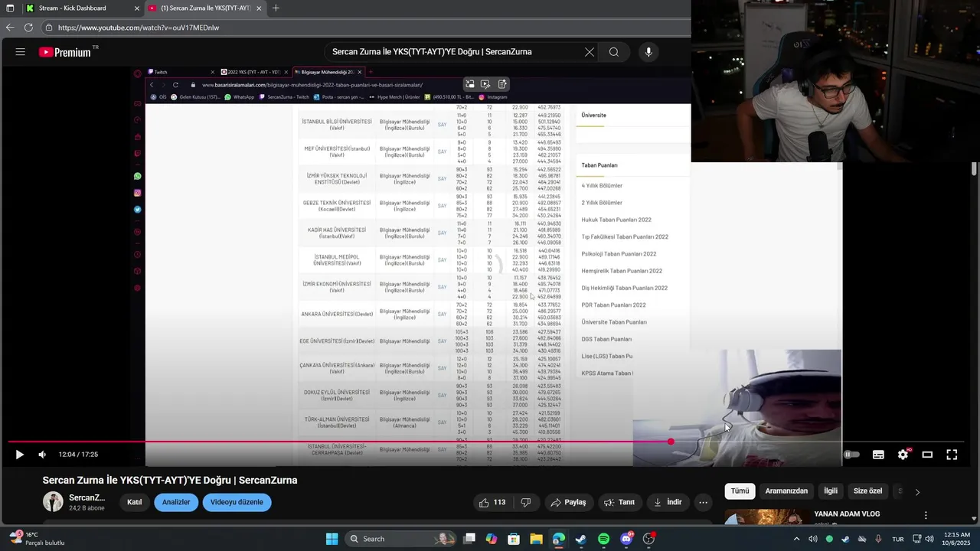Image resolution: width=980 pixels, height=551 pixels.
Task: Open Windows taskbar Search box
Action: (402, 539)
